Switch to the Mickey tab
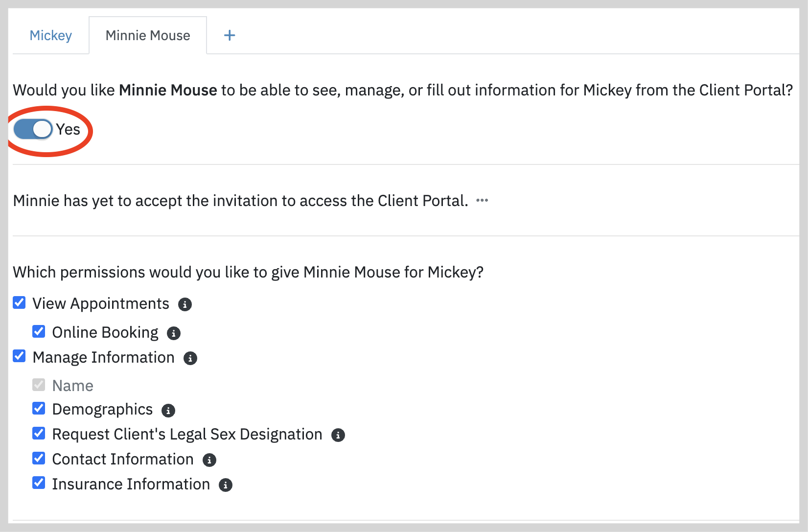 (50, 35)
